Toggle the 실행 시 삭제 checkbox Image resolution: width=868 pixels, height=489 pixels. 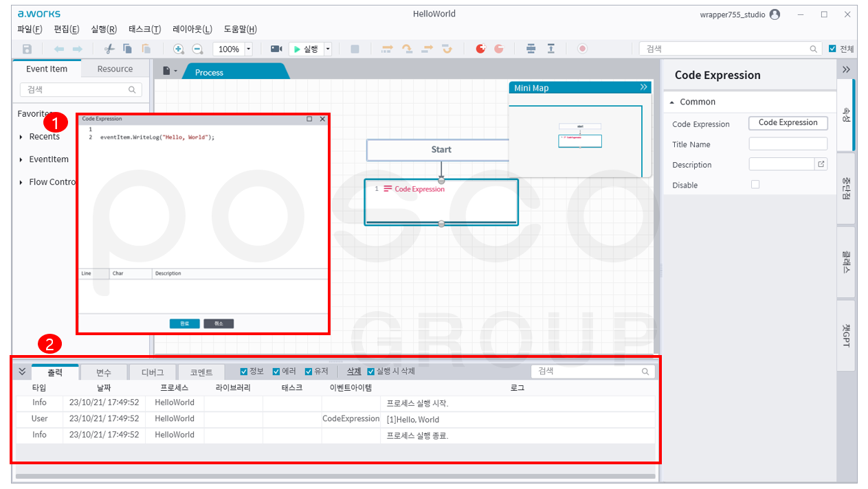(371, 372)
